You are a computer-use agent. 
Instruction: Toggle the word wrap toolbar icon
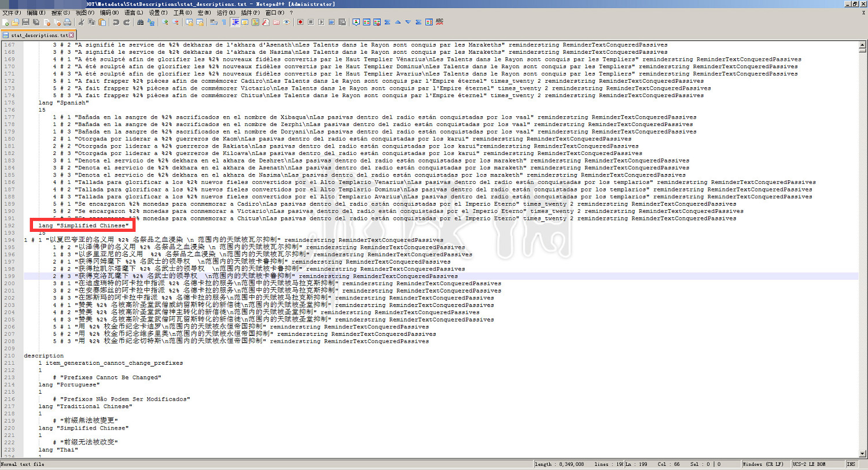pyautogui.click(x=214, y=23)
